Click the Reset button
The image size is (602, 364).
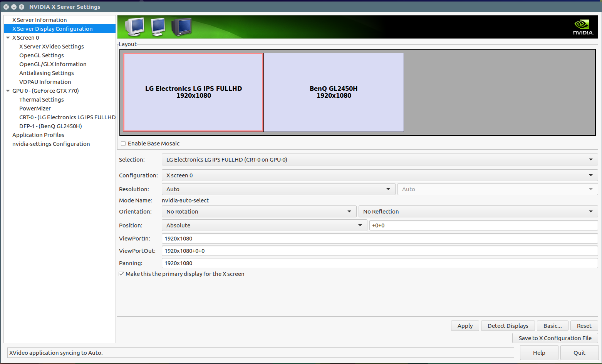coord(584,326)
